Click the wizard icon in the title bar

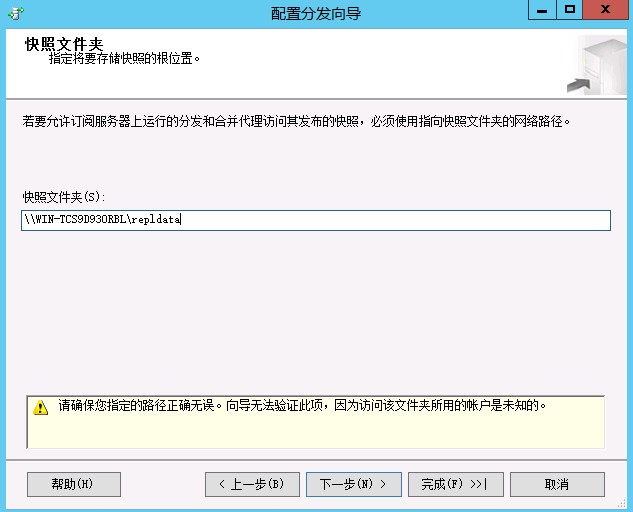14,13
